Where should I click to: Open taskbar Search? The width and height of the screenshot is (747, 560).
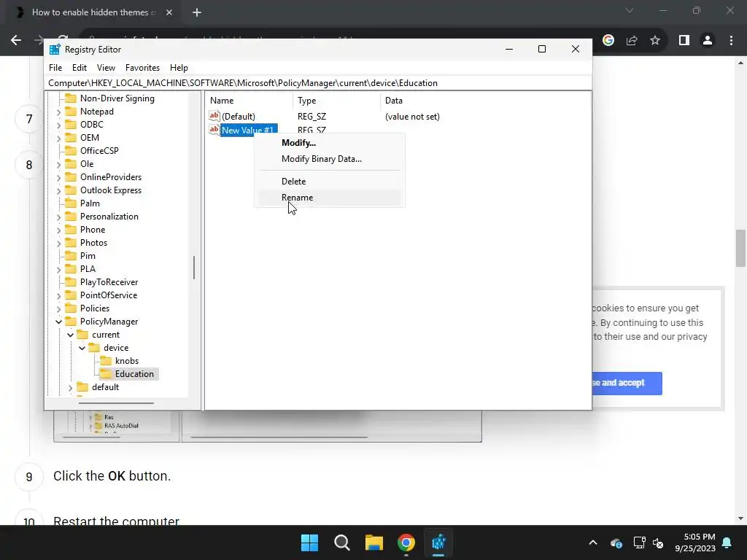point(341,542)
